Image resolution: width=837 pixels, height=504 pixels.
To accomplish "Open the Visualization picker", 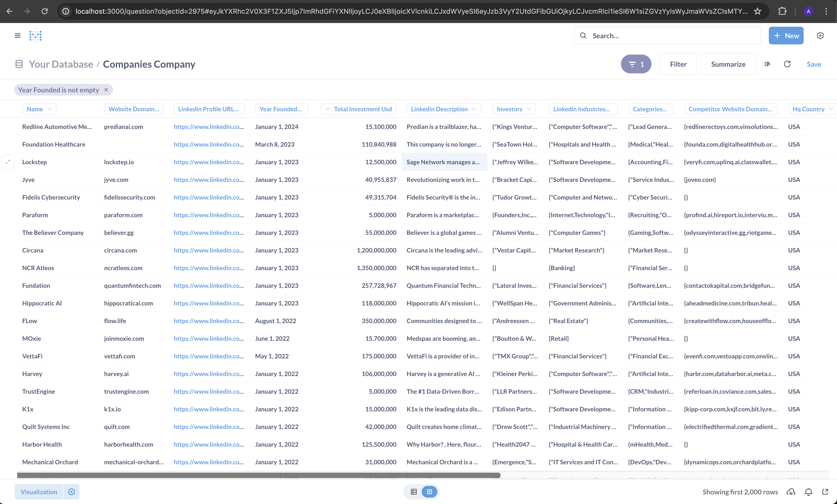I will click(x=39, y=492).
